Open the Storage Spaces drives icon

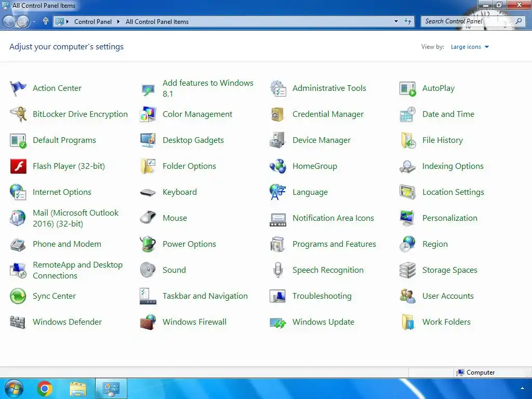(x=407, y=270)
